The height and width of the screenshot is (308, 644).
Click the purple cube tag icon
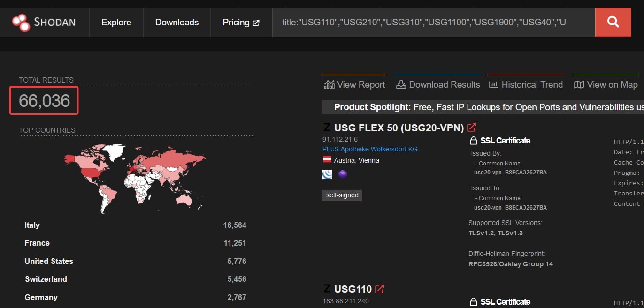[343, 174]
